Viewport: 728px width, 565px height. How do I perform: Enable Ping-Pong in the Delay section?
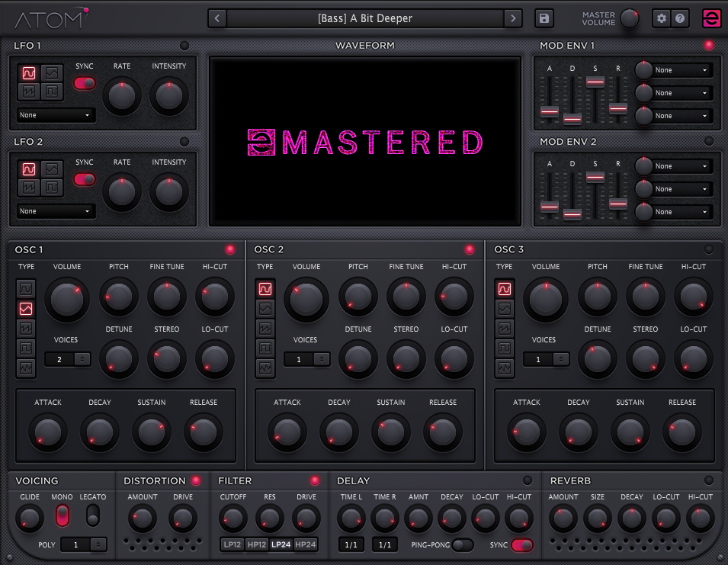click(462, 544)
